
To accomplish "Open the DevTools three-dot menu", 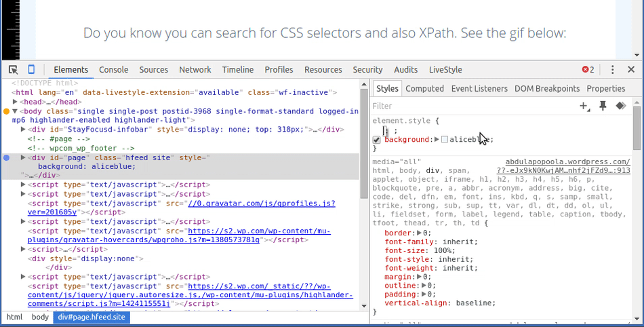I will [612, 70].
